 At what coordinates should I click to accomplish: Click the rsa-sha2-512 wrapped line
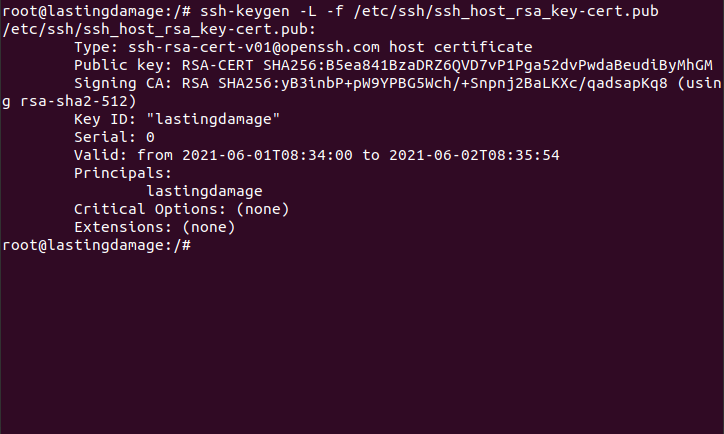tap(69, 101)
